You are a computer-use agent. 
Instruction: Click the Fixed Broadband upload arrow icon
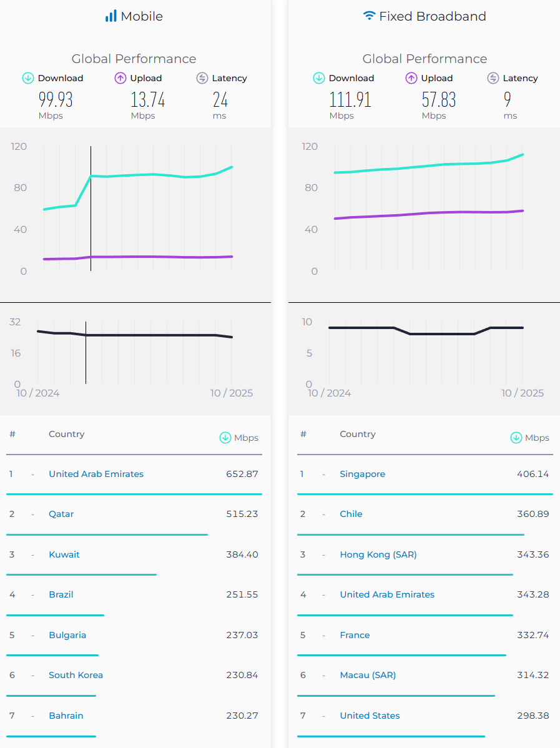pyautogui.click(x=411, y=78)
